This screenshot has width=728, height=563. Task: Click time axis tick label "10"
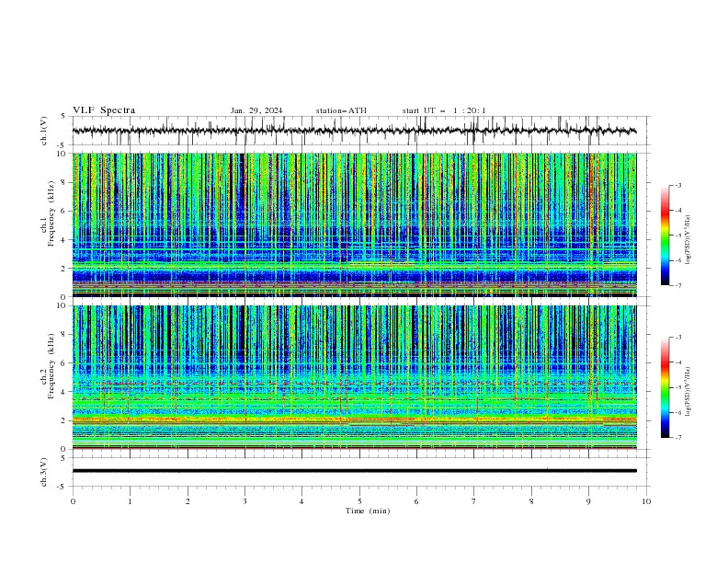646,501
